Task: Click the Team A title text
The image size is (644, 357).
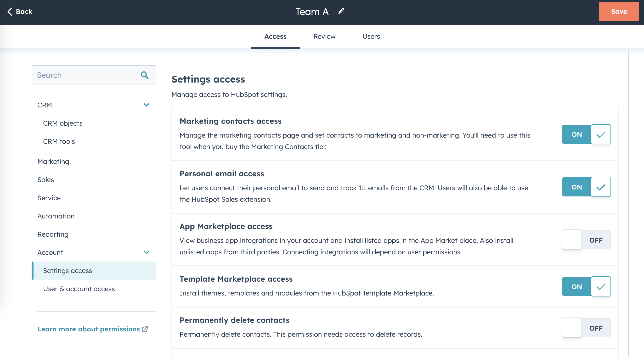Action: pyautogui.click(x=312, y=11)
